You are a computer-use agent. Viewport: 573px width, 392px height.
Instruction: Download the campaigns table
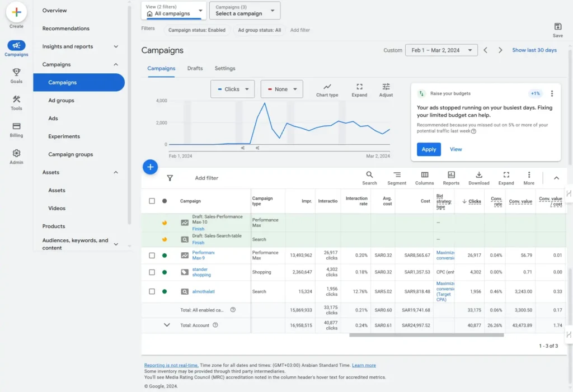pyautogui.click(x=479, y=178)
